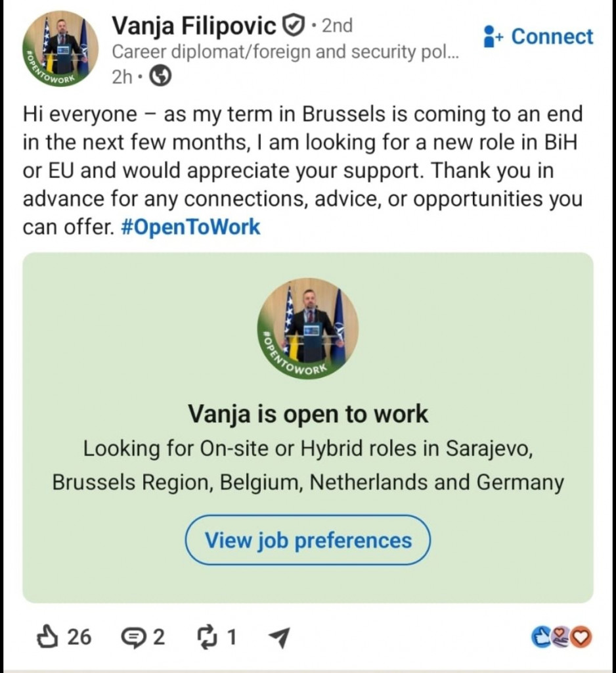Send post with paper plane icon
The height and width of the screenshot is (673, 616).
pos(279,638)
